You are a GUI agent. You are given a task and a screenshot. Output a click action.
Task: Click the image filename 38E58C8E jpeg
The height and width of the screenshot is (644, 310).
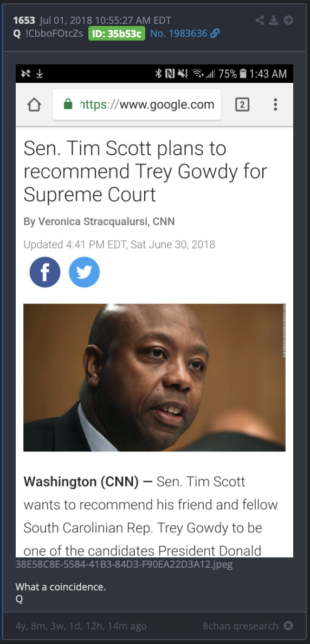click(124, 564)
